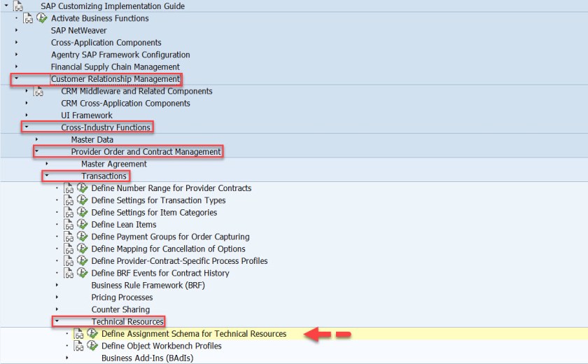Expand the SAP NetWeaver node
Image resolution: width=588 pixels, height=364 pixels.
16,29
